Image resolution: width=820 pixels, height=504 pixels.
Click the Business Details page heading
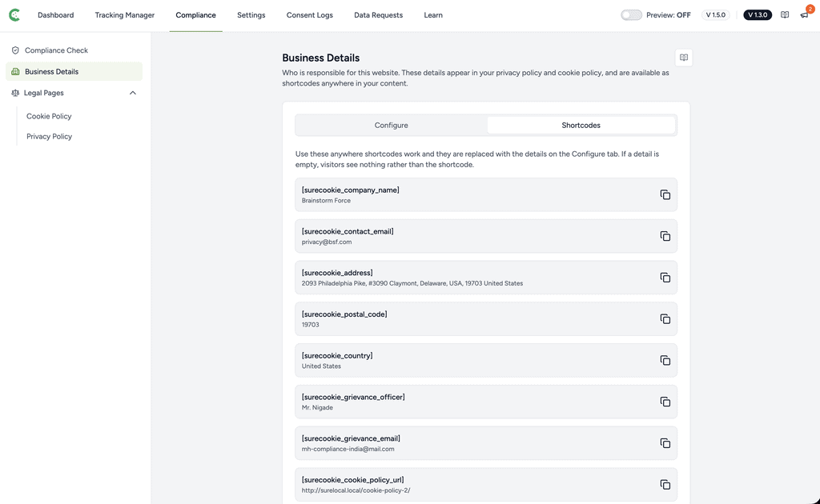(320, 58)
